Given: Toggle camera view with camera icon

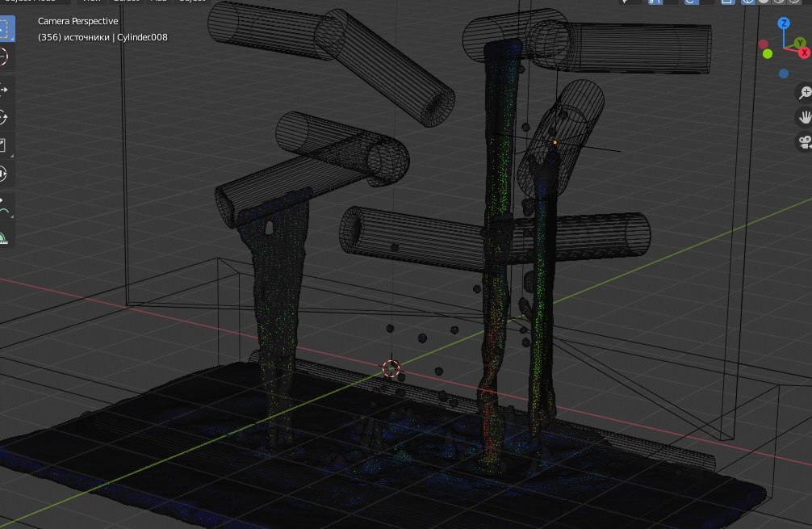Looking at the screenshot, I should pos(804,142).
